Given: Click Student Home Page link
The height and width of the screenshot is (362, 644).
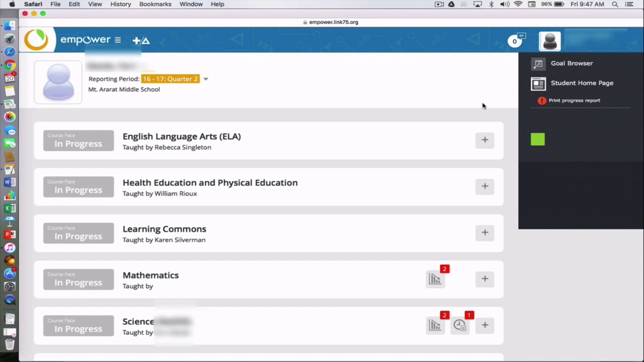Looking at the screenshot, I should click(582, 83).
